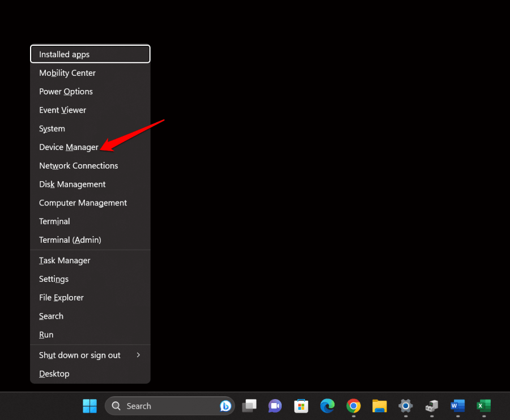Open File Explorer folder icon in taskbar
Image resolution: width=510 pixels, height=420 pixels.
(x=379, y=406)
